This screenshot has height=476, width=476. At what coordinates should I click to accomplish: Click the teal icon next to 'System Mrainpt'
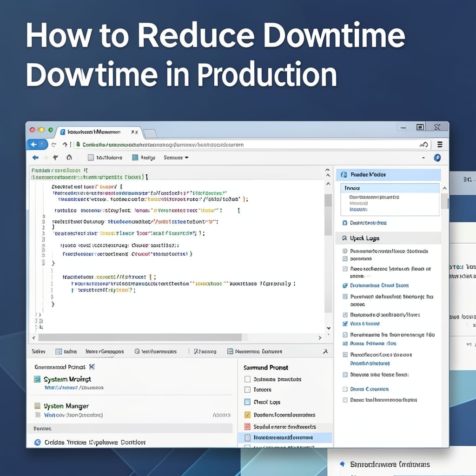pyautogui.click(x=37, y=379)
